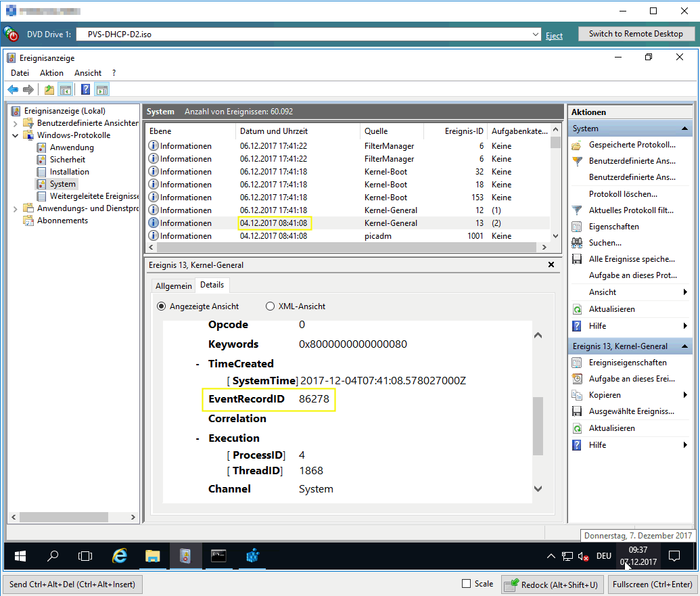This screenshot has height=596, width=700.
Task: Click the back navigation arrow in Event Viewer
Action: [13, 89]
